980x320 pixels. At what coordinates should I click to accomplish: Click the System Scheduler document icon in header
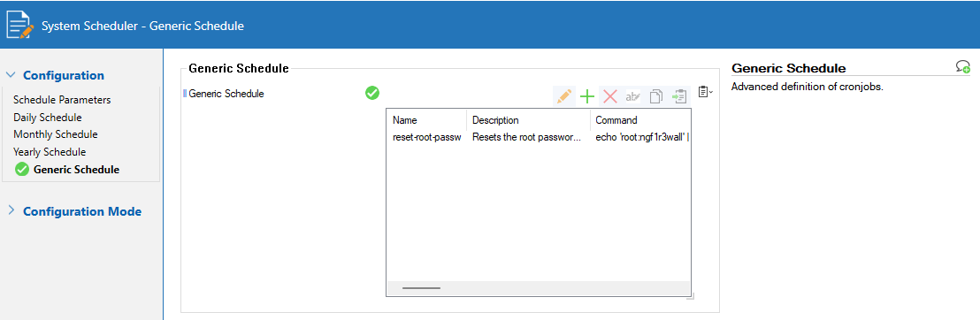pos(19,25)
